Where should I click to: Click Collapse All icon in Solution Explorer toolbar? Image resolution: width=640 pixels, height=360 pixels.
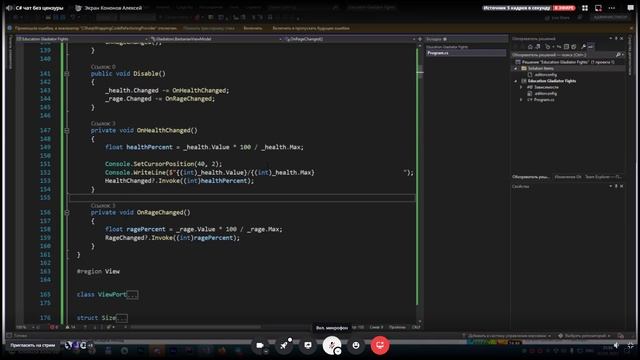(567, 47)
